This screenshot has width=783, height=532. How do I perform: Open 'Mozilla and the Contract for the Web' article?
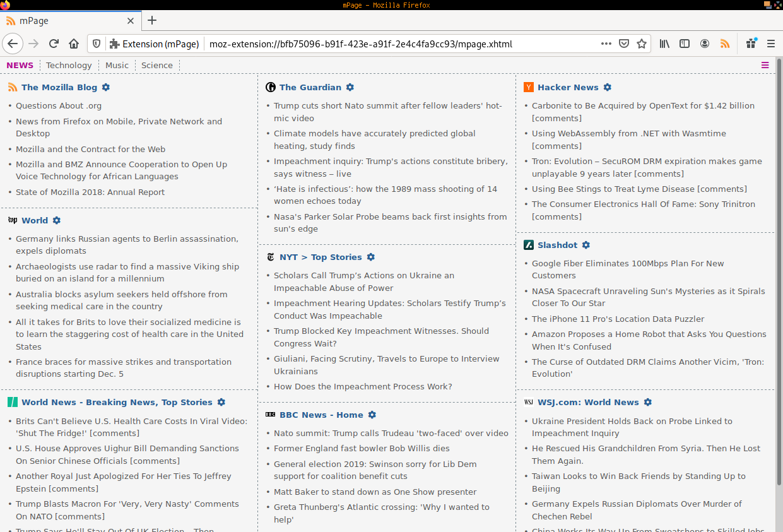click(90, 149)
